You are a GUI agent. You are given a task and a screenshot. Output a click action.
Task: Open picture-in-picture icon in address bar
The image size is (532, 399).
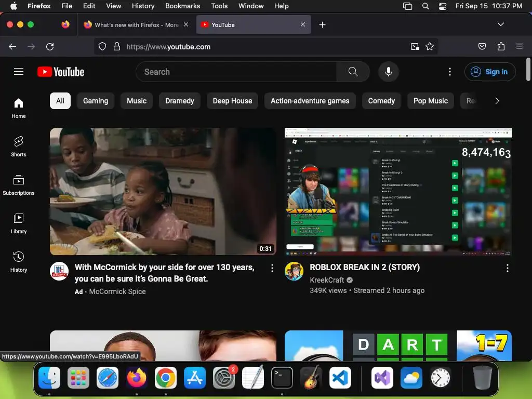tap(415, 46)
